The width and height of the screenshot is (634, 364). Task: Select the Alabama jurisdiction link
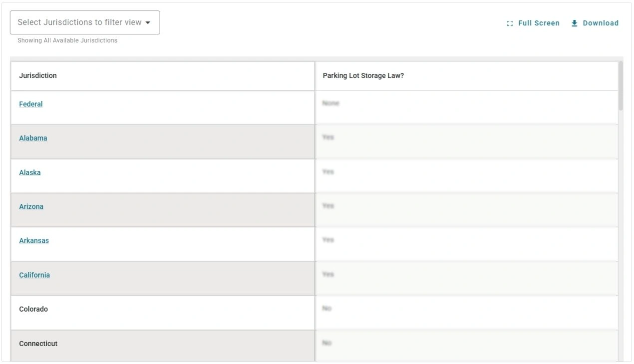[32, 138]
